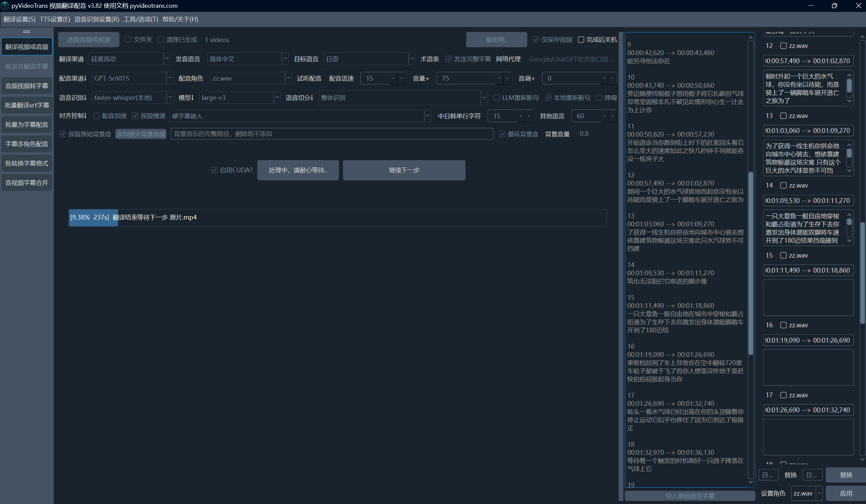This screenshot has height=504, width=866.
Task: Click the sidebar collapse handle icon
Action: (x=27, y=32)
